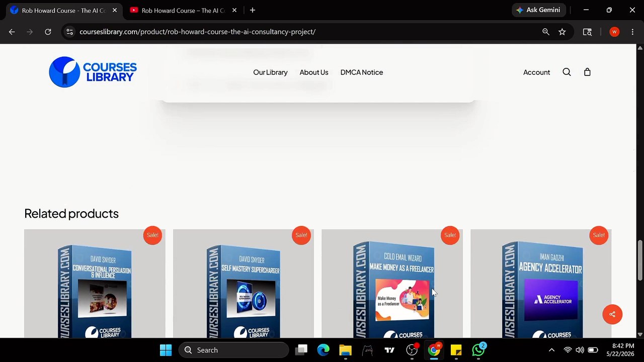Open WhatsApp from the taskbar

[478, 350]
